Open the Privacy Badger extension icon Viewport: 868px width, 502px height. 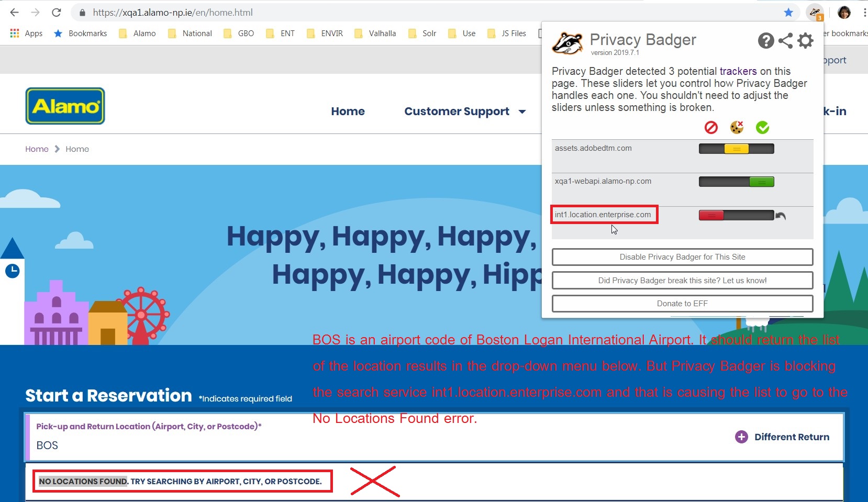[815, 12]
